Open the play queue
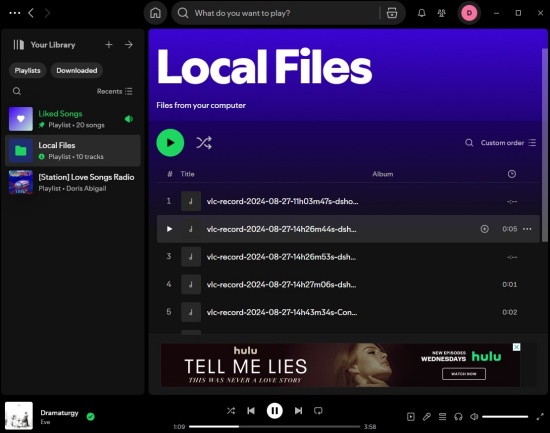The height and width of the screenshot is (433, 550). click(x=442, y=417)
